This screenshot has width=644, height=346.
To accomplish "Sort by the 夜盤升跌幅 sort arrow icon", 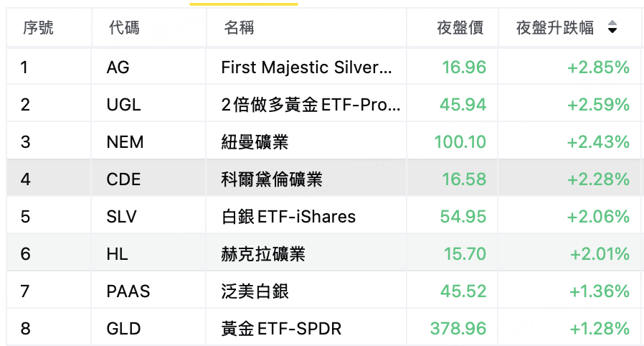I will 612,27.
